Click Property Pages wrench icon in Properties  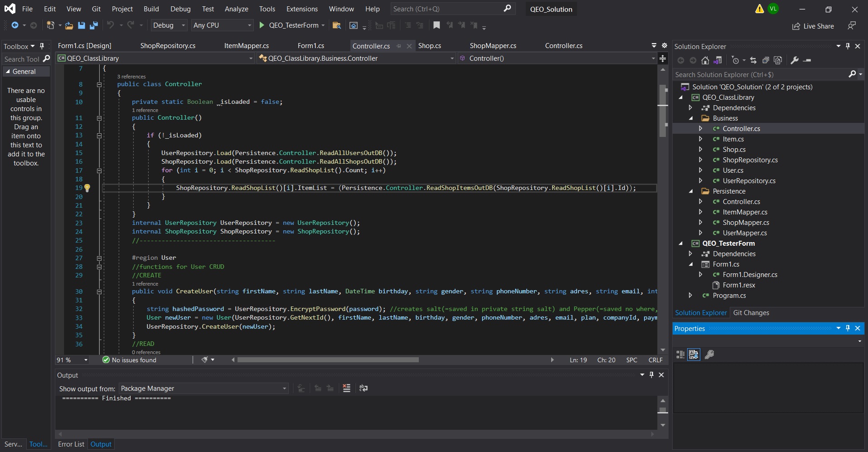pyautogui.click(x=710, y=355)
